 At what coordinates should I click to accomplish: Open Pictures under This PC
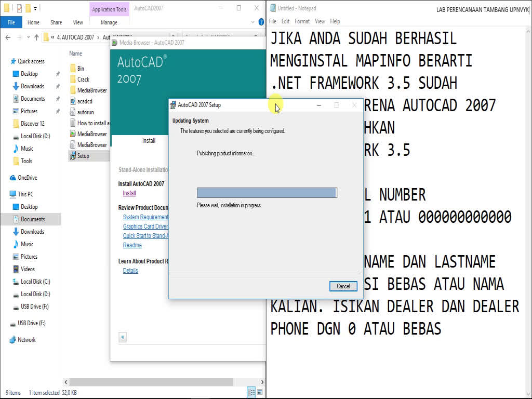[x=25, y=257]
